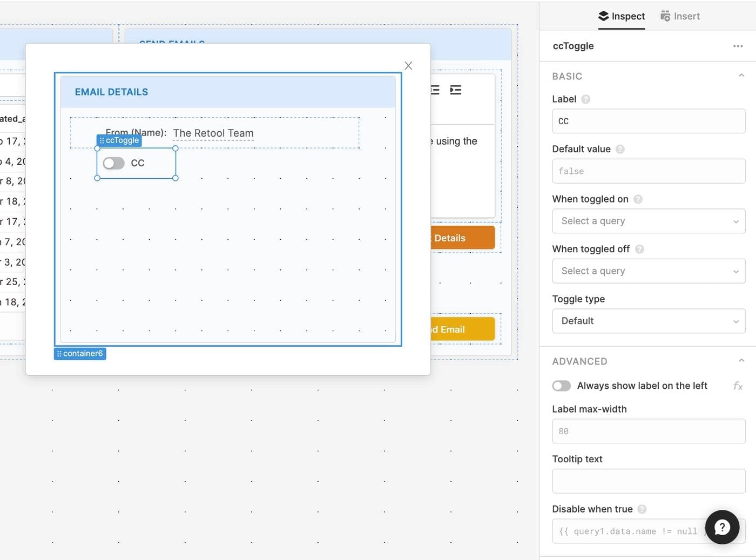Click the help icon beside When toggled on

[638, 199]
